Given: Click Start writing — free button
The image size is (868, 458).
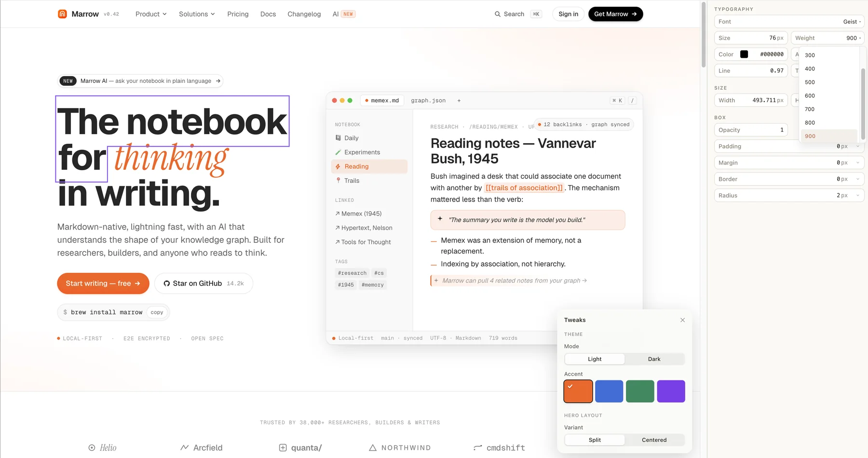Looking at the screenshot, I should (x=103, y=283).
